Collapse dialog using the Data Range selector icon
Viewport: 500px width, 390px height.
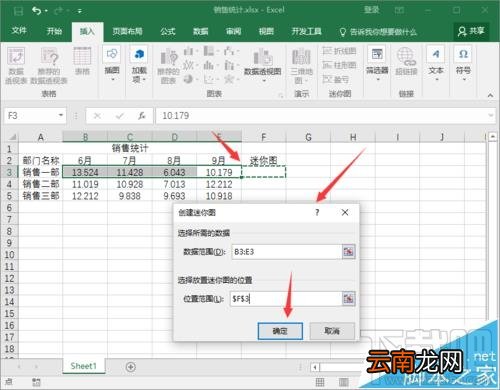point(348,252)
